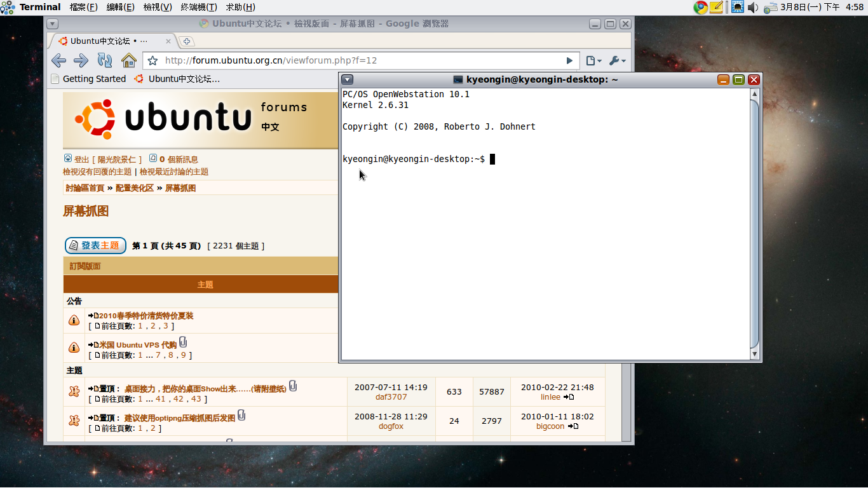Open last poster bigcoon profile

[x=550, y=426]
